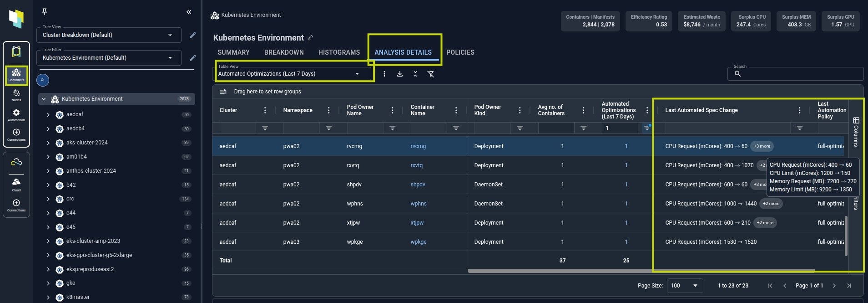This screenshot has width=868, height=303.
Task: Click the +2 more badge on wphns row
Action: [x=771, y=204]
